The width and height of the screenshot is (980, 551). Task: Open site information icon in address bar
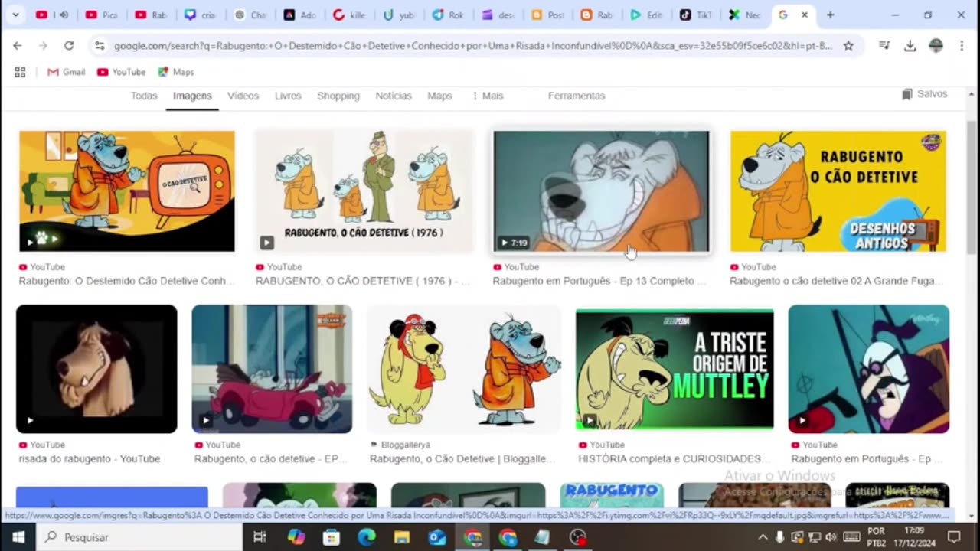pos(100,46)
